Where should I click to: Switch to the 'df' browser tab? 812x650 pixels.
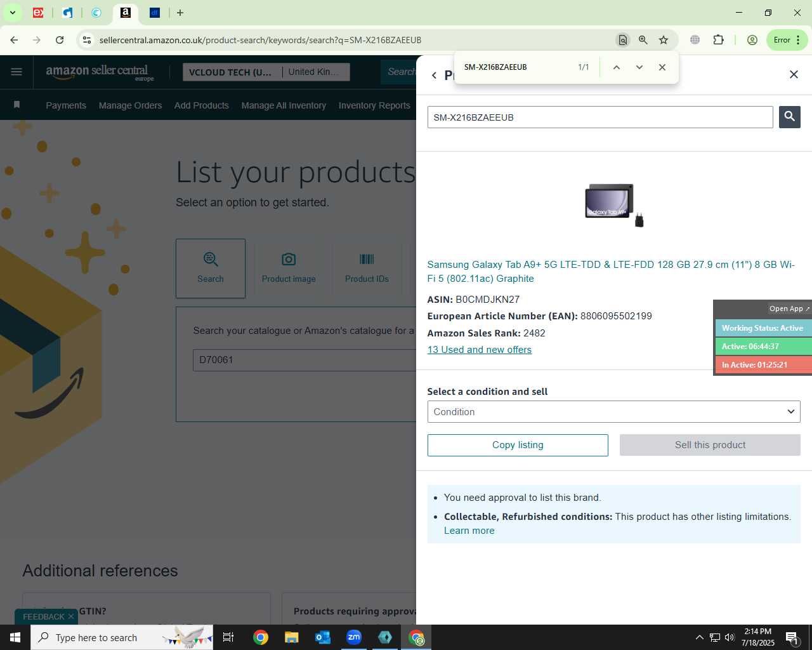(x=155, y=13)
